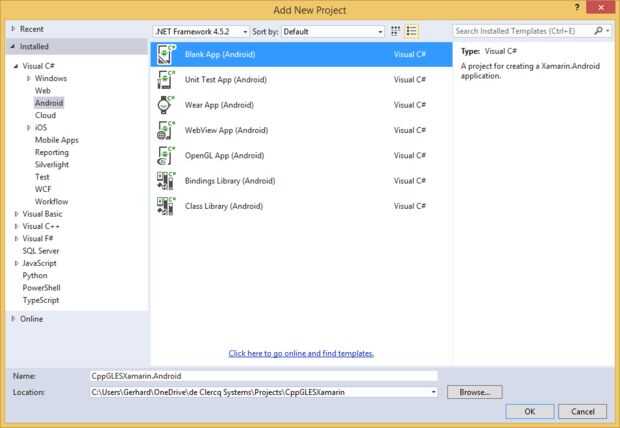Click the Class Library (Android) template name
Screen dimensions: 620x428
(x=224, y=206)
